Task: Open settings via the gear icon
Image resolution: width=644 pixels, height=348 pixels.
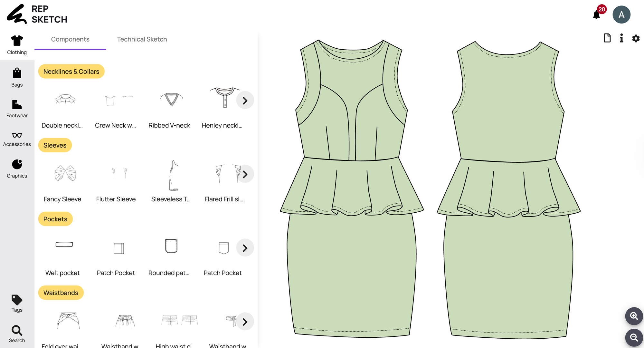Action: tap(636, 38)
